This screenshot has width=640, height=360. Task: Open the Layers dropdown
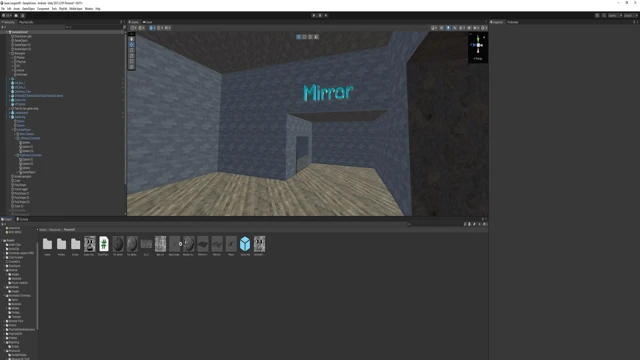(x=615, y=16)
